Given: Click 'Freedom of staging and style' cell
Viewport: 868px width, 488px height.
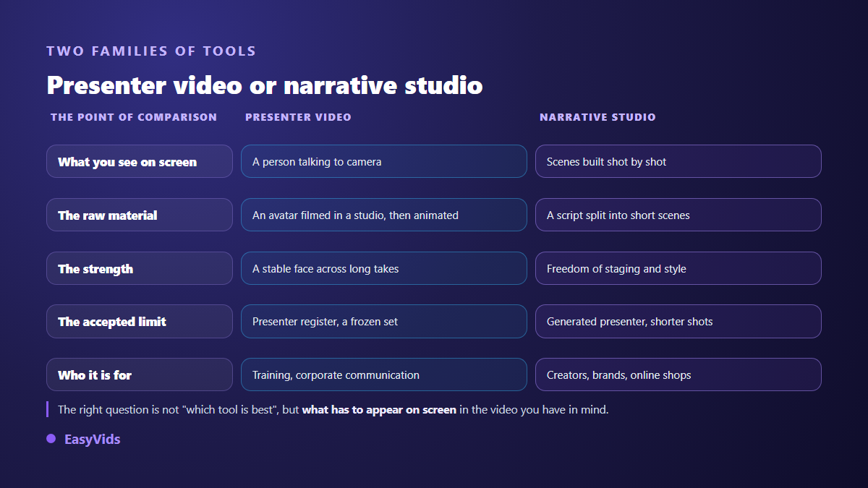Looking at the screenshot, I should pyautogui.click(x=678, y=268).
